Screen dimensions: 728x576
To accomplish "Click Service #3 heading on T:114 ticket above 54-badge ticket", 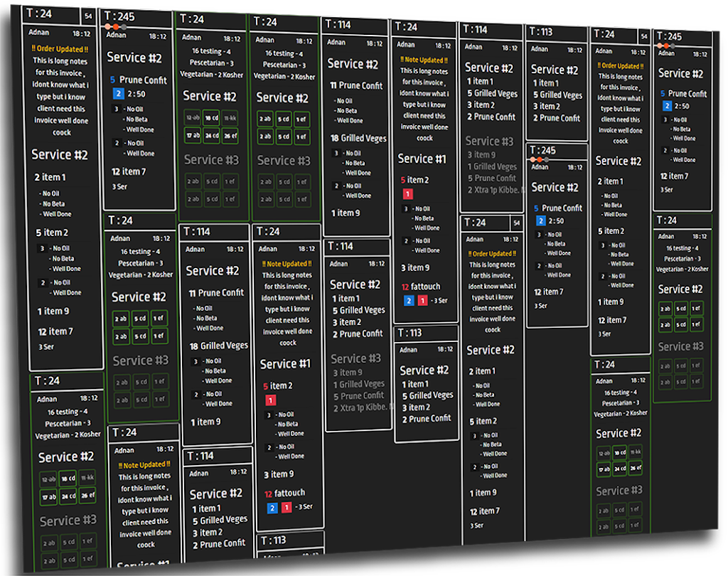I will pyautogui.click(x=489, y=141).
